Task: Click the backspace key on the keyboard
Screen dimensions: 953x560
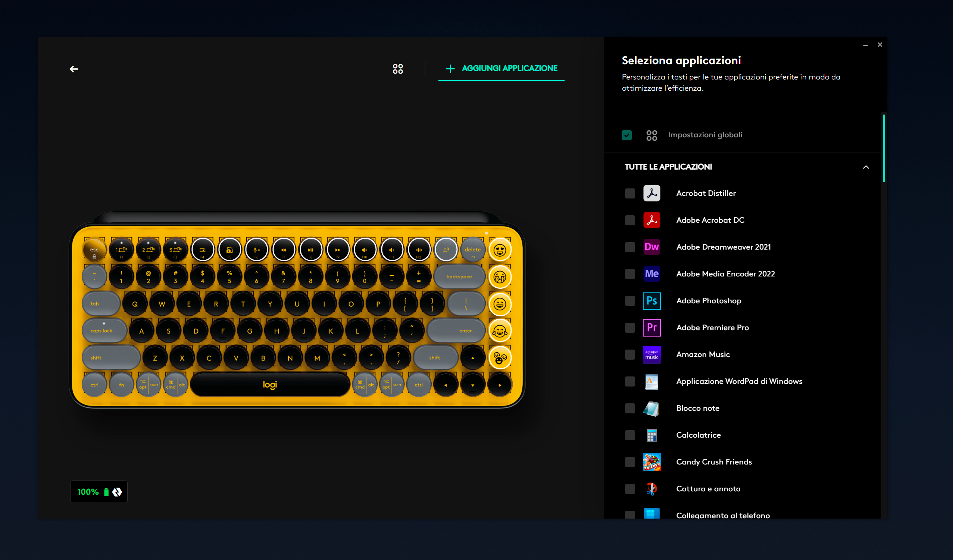Action: pos(459,277)
